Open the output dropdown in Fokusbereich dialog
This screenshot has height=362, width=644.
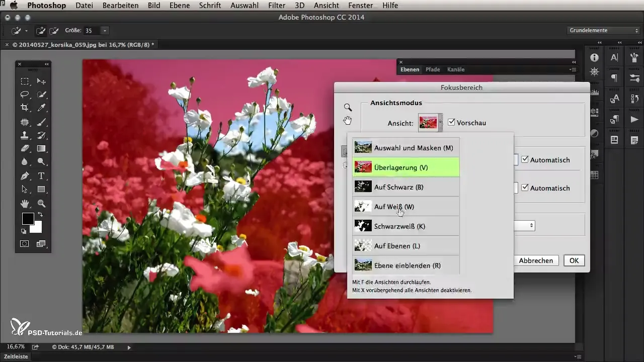[x=524, y=226]
